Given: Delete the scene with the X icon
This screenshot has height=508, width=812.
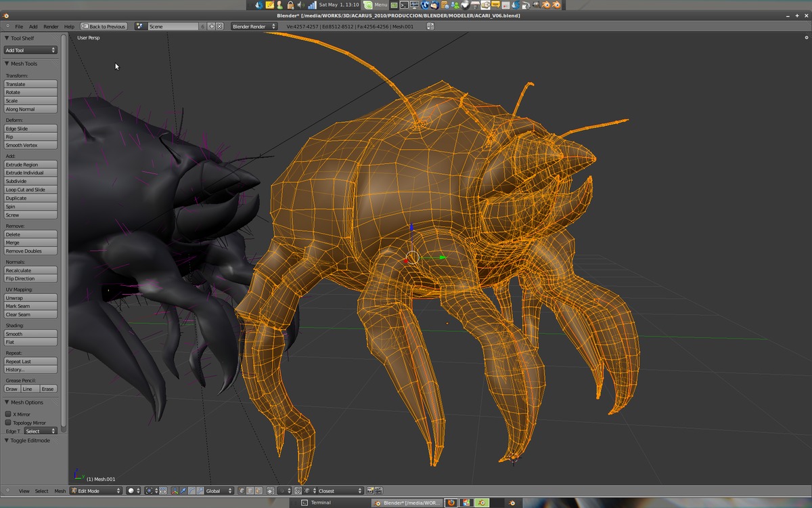Looking at the screenshot, I should point(219,26).
